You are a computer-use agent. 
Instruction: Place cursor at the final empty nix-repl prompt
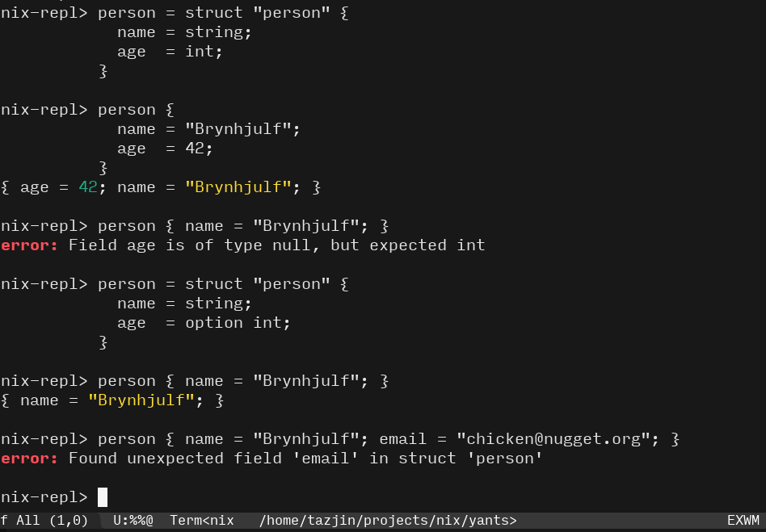tap(103, 497)
